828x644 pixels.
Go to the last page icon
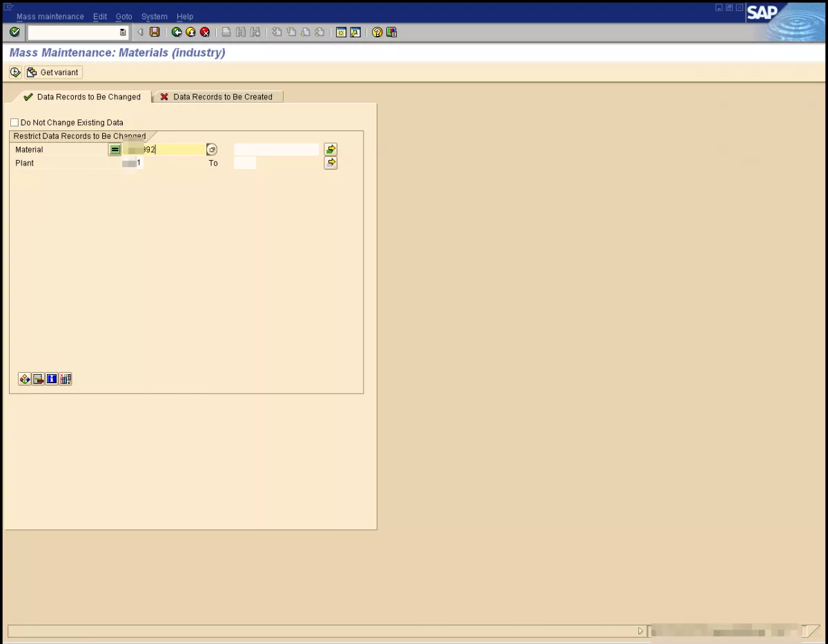coord(319,32)
